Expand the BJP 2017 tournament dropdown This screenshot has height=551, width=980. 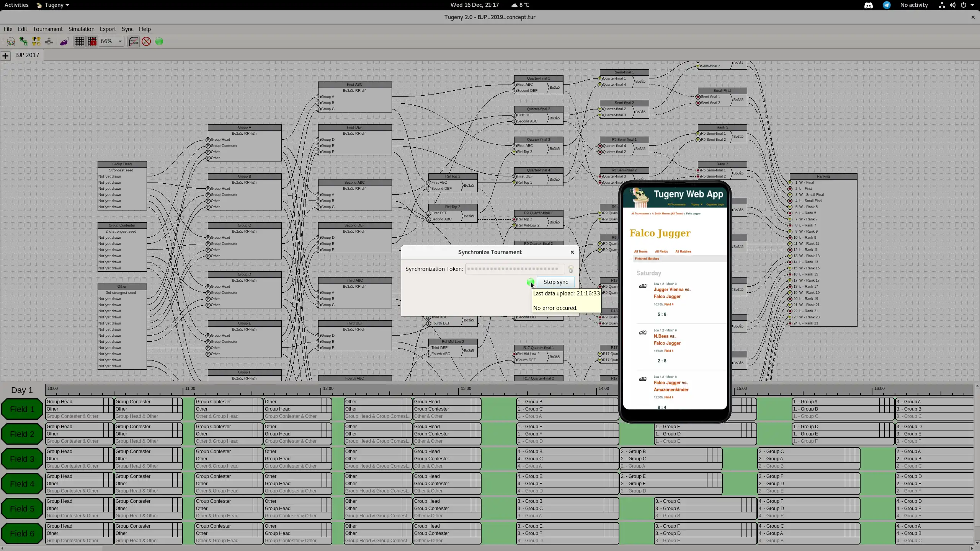[x=27, y=55]
